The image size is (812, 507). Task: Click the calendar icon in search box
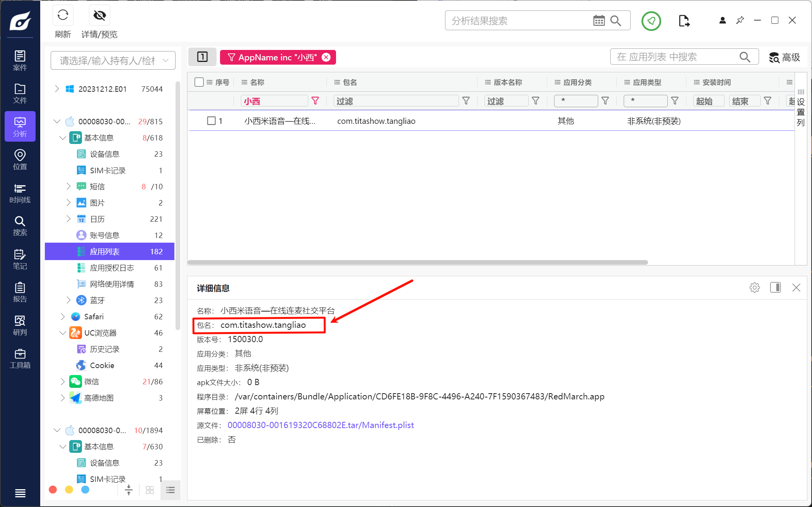pyautogui.click(x=599, y=21)
